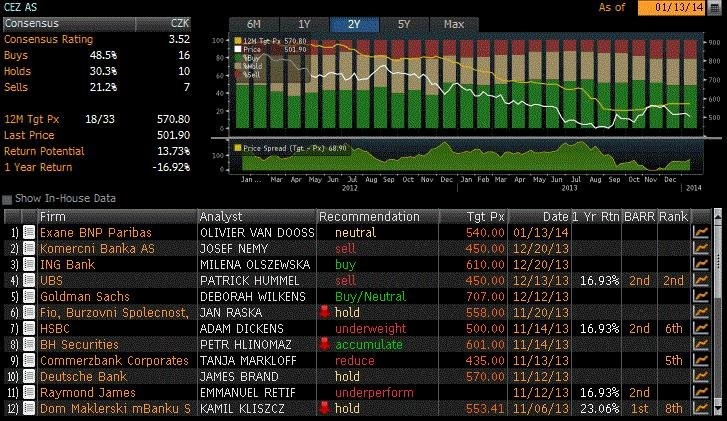This screenshot has width=727, height=421.
Task: Open report document icon for Raymond James
Action: pyautogui.click(x=29, y=392)
